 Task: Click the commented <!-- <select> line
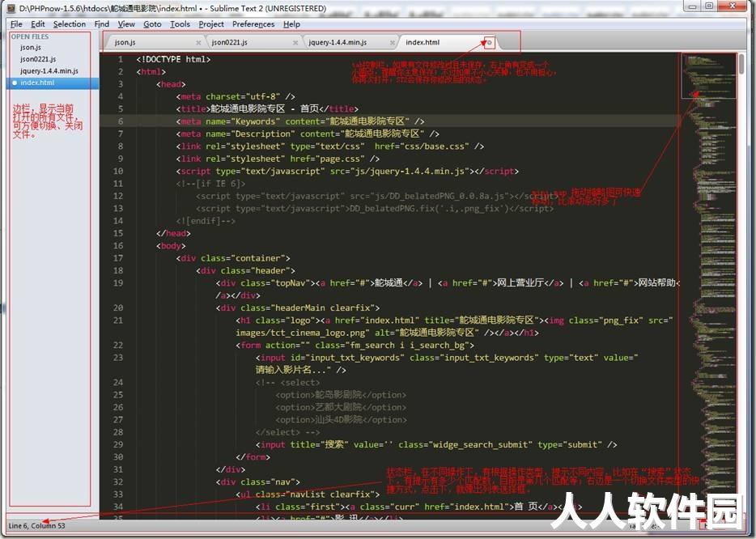pyautogui.click(x=288, y=383)
